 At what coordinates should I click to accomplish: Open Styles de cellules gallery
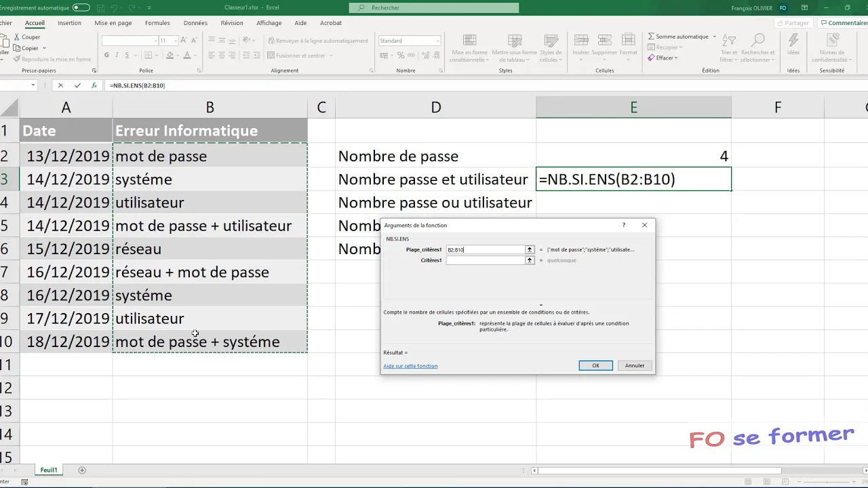551,47
